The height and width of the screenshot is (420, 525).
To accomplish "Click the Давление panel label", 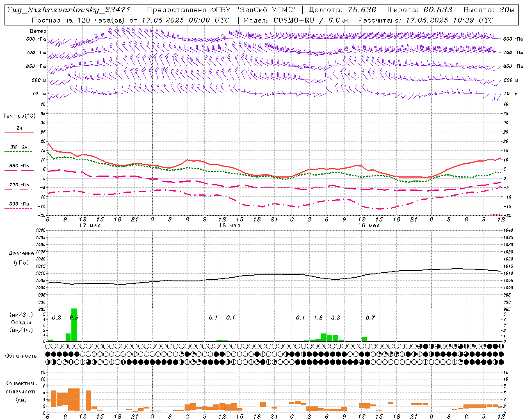I will pos(21,253).
